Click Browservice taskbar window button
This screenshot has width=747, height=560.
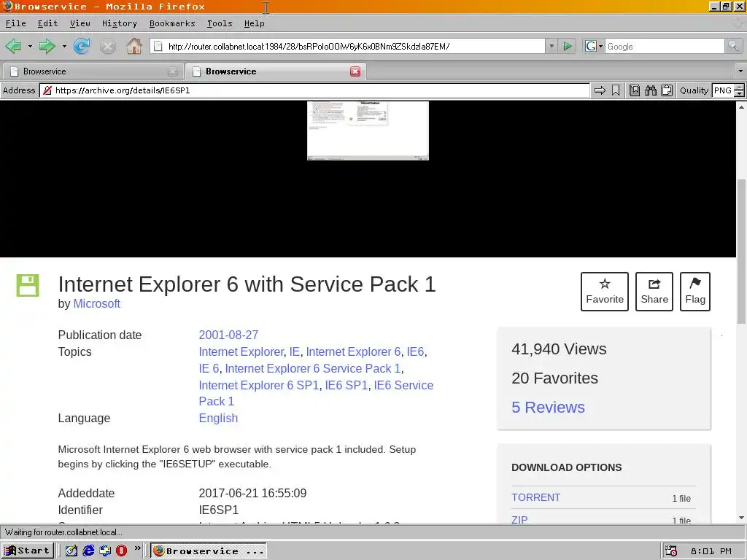(209, 551)
